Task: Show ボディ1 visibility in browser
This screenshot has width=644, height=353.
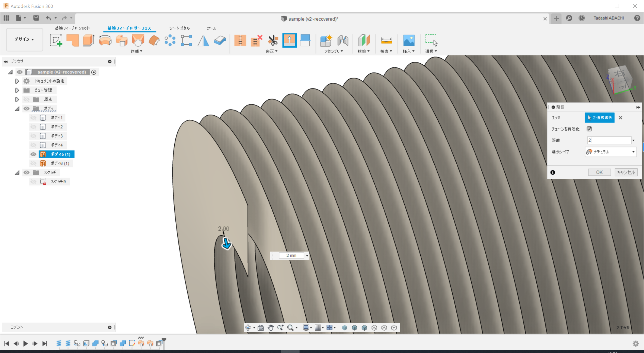Action: (x=34, y=117)
